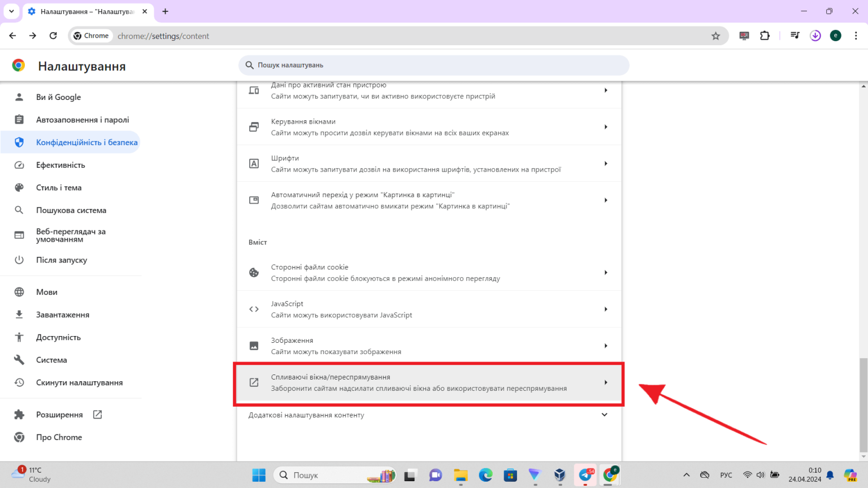Open Зображення content settings
The height and width of the screenshot is (488, 868).
429,345
